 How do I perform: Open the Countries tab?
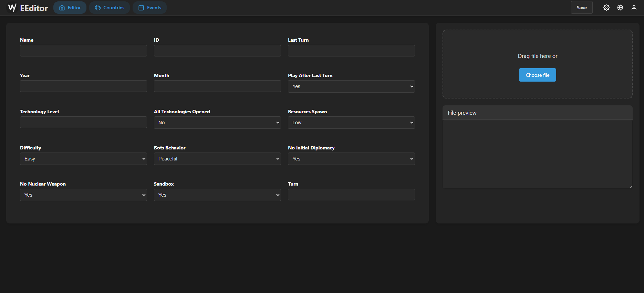coord(110,8)
